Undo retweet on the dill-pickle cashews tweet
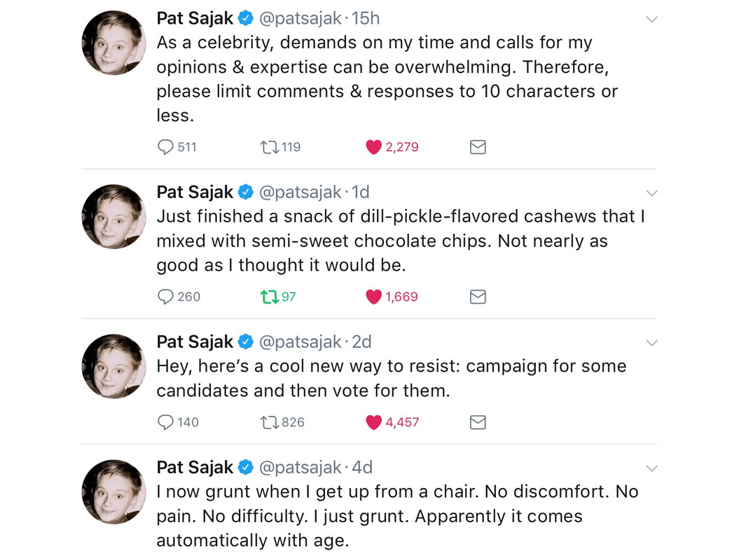Image resolution: width=753 pixels, height=560 pixels. coord(269,297)
